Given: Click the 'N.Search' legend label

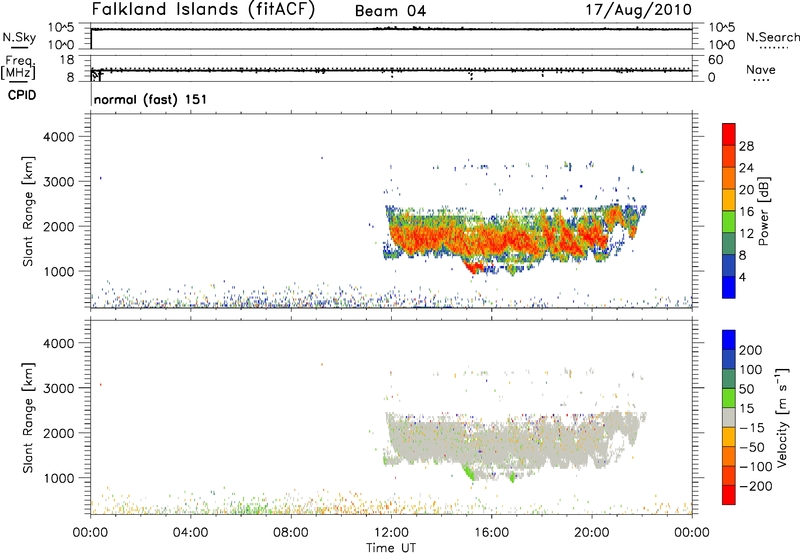Looking at the screenshot, I should (x=772, y=37).
